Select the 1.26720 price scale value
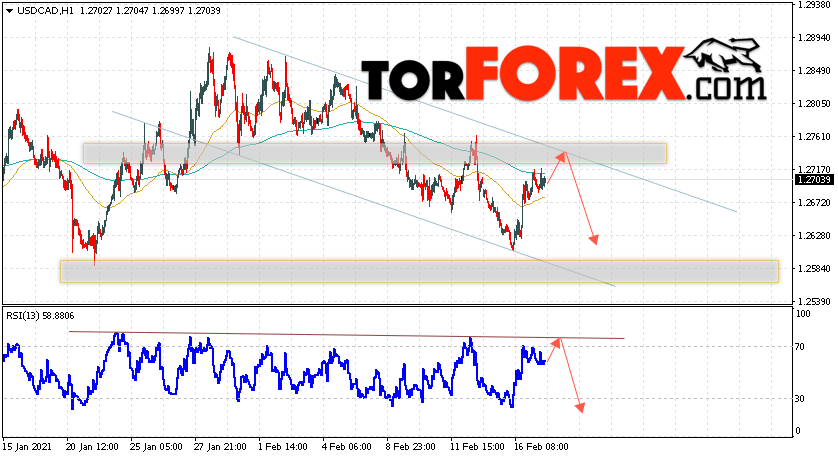 (814, 203)
